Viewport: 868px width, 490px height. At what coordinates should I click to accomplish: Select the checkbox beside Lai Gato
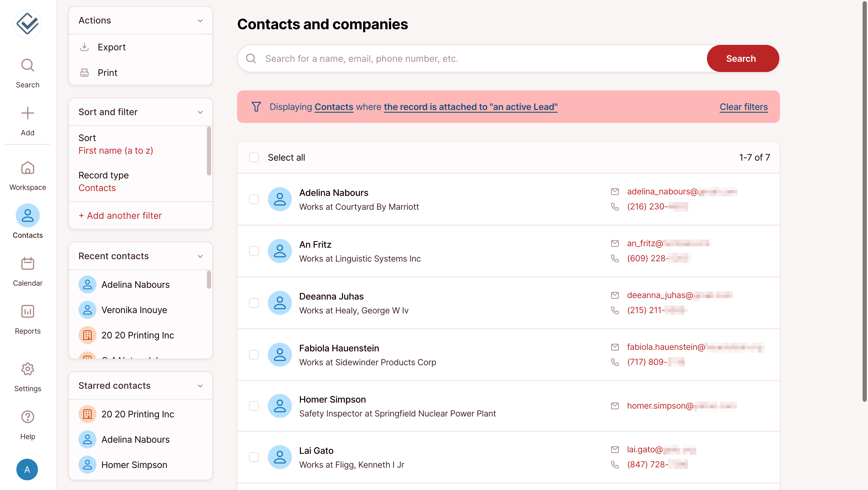tap(254, 457)
